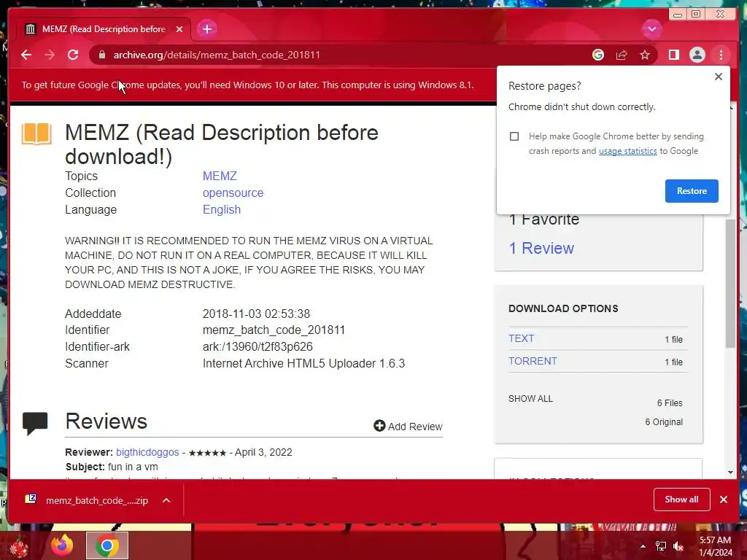Click the five-star review rating

point(207,453)
